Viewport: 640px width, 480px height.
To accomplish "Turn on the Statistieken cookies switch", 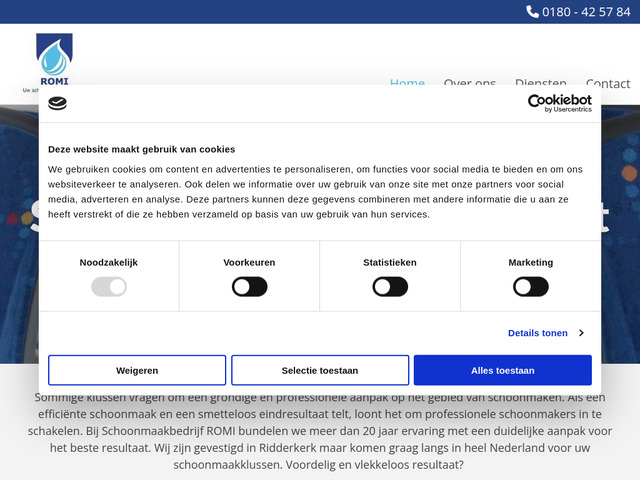I will coord(390,287).
